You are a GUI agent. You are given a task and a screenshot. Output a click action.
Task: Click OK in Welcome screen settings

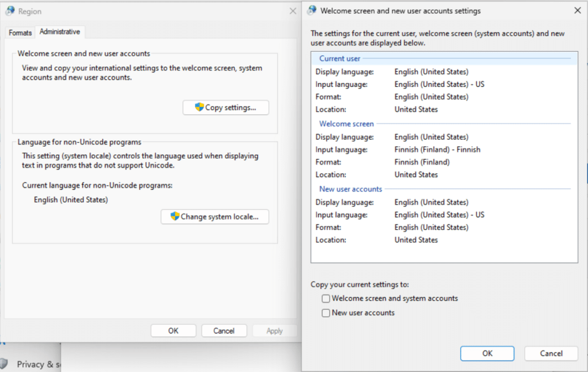(x=487, y=353)
